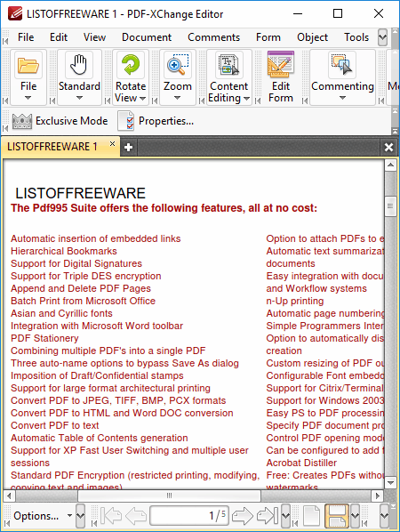This screenshot has width=400, height=532.
Task: Click 'Acrobat Distiller' text
Action: (301, 463)
